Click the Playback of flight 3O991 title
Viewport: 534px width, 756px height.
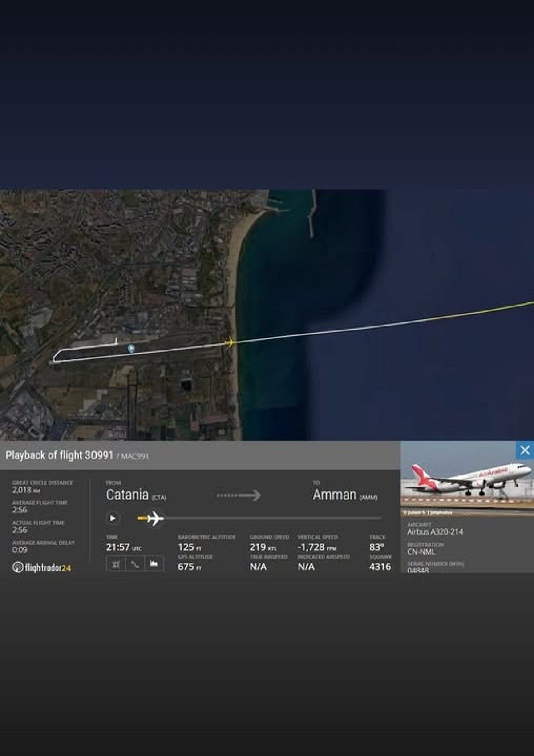(60, 455)
